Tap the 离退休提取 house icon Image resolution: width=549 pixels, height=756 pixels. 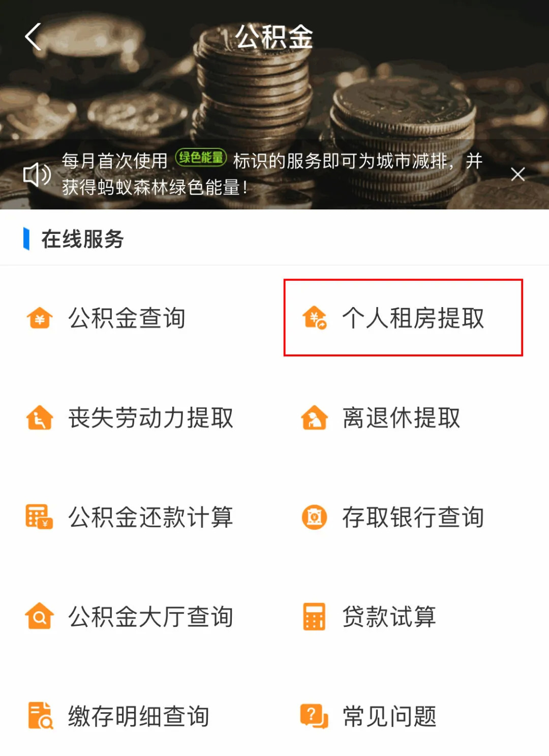pyautogui.click(x=315, y=418)
